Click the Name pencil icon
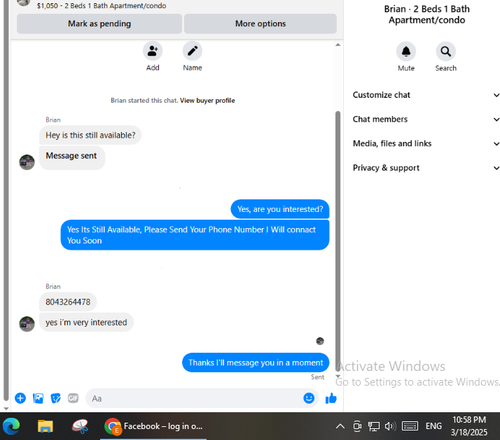 192,51
